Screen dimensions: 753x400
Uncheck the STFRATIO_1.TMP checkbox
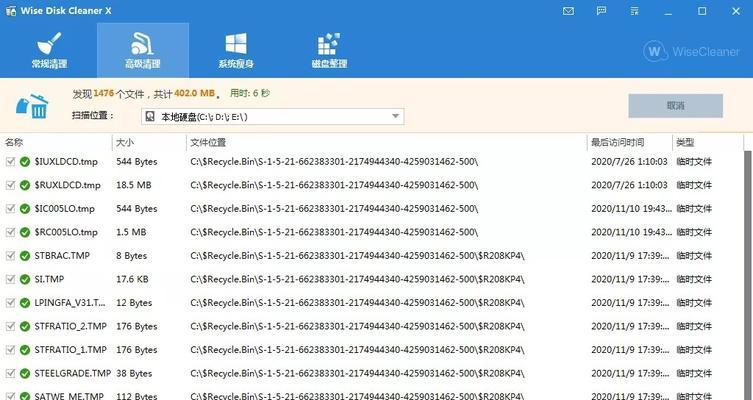11,350
